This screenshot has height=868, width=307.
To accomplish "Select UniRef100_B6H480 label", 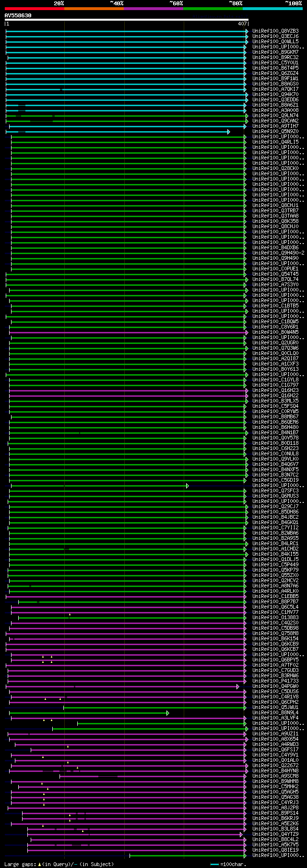I will pos(275,428).
